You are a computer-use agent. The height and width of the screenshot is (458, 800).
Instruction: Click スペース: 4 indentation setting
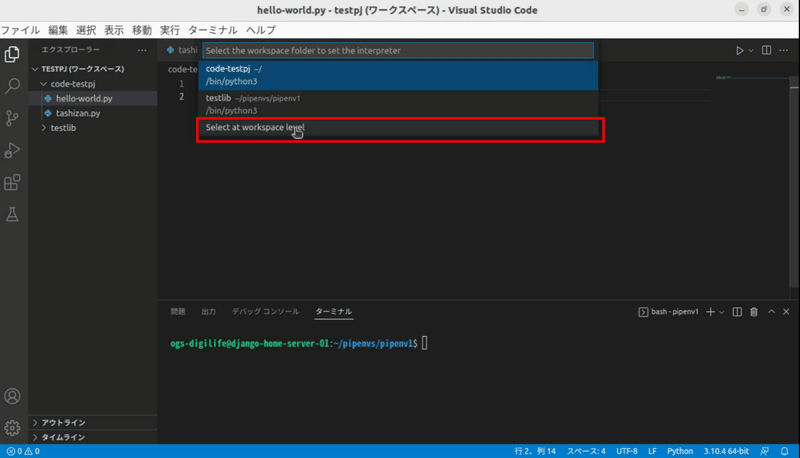586,451
